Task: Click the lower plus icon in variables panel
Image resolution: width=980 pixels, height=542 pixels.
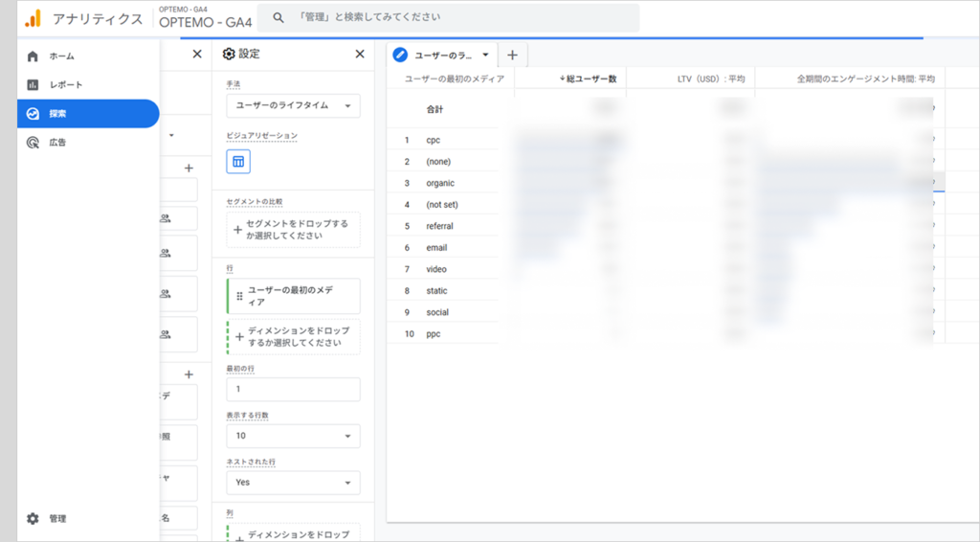Action: pyautogui.click(x=189, y=374)
